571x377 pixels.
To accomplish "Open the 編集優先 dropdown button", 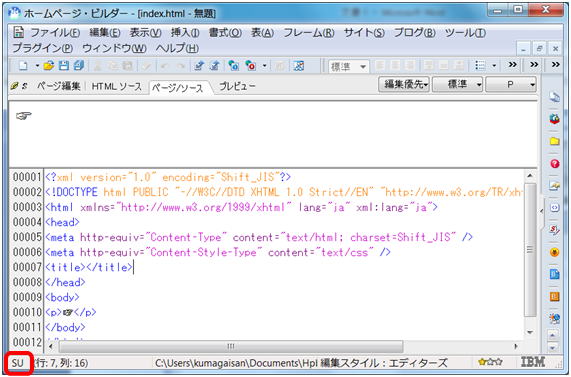I will (x=404, y=85).
